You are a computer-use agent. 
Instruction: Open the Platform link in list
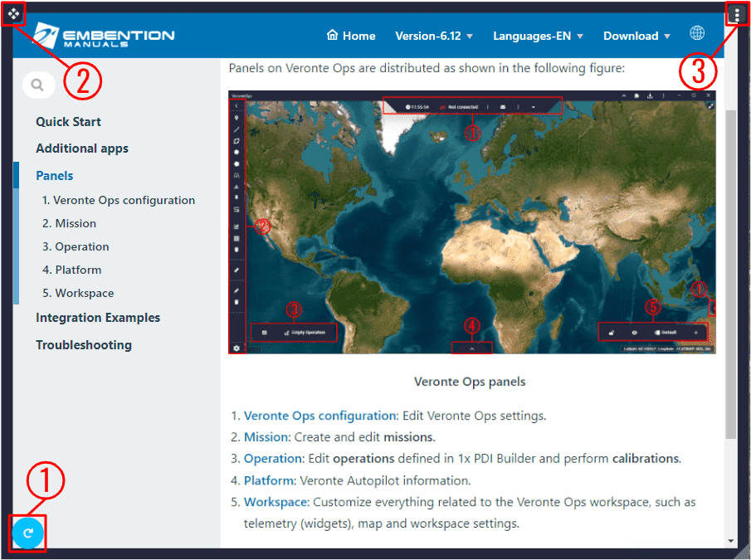pyautogui.click(x=269, y=480)
